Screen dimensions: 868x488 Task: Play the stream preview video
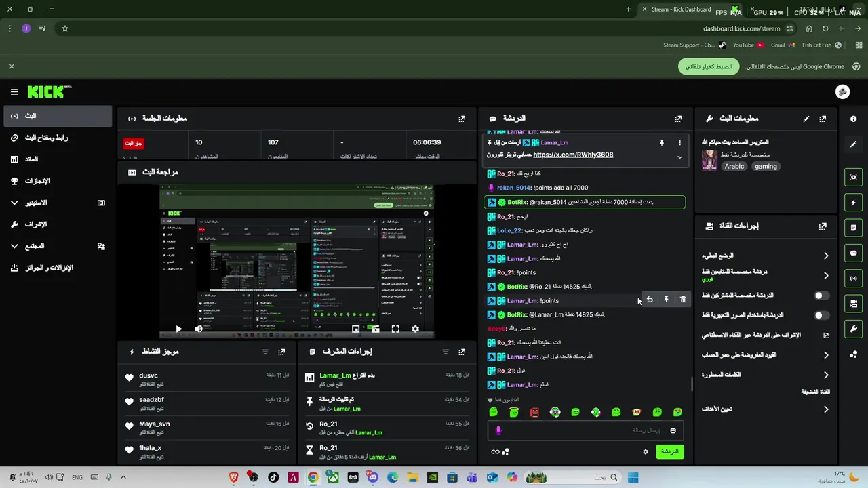pos(178,329)
